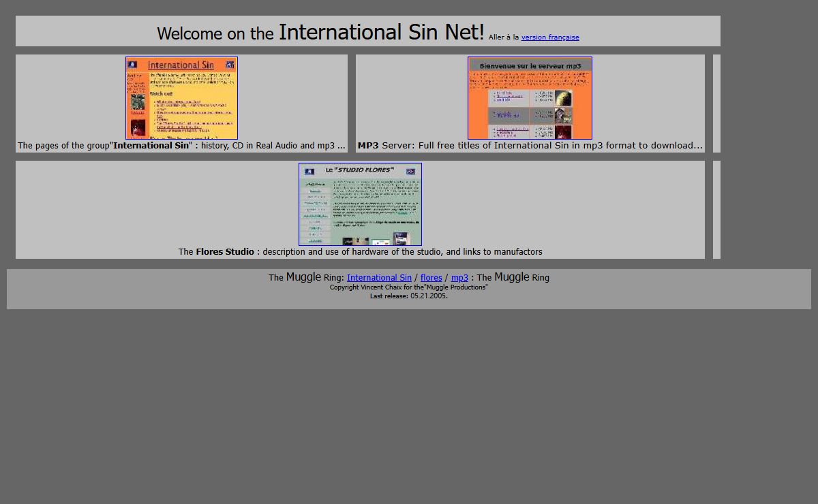Follow the mp3 link in Muggle Ring
The height and width of the screenshot is (504, 818).
pos(459,278)
